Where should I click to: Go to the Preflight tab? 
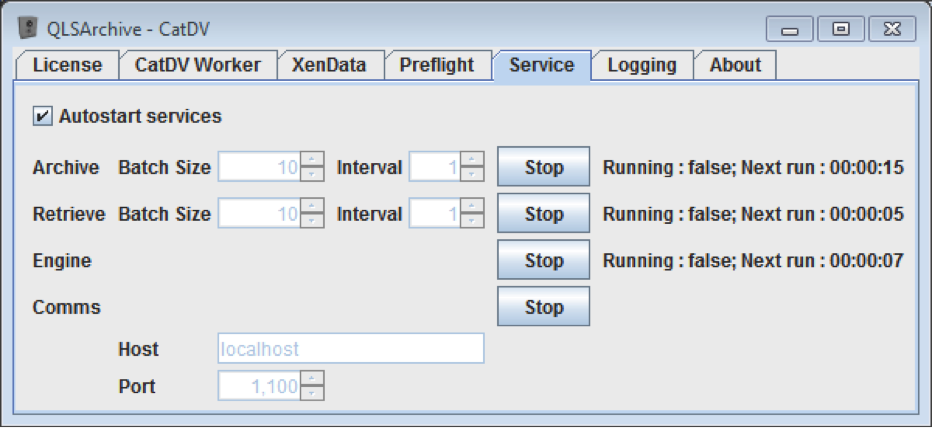[436, 66]
